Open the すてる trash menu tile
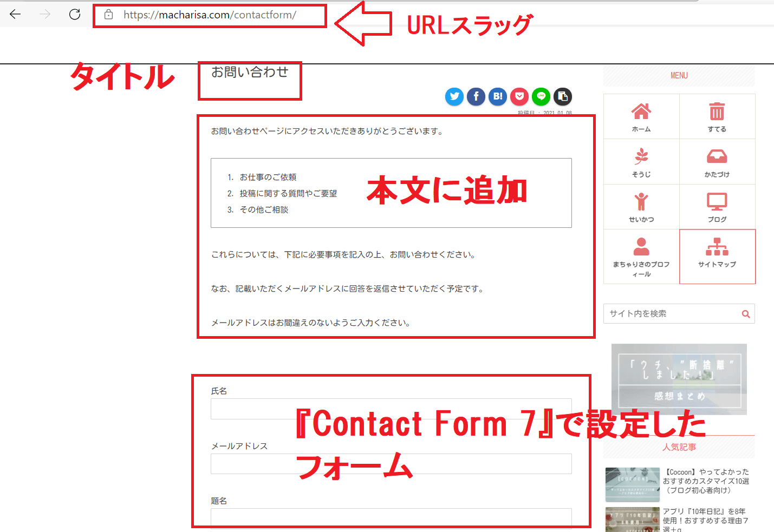 [x=717, y=117]
